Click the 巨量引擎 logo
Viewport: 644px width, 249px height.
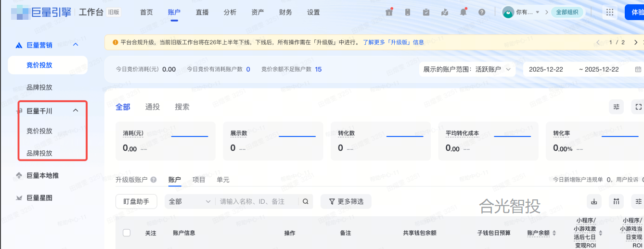pyautogui.click(x=41, y=12)
